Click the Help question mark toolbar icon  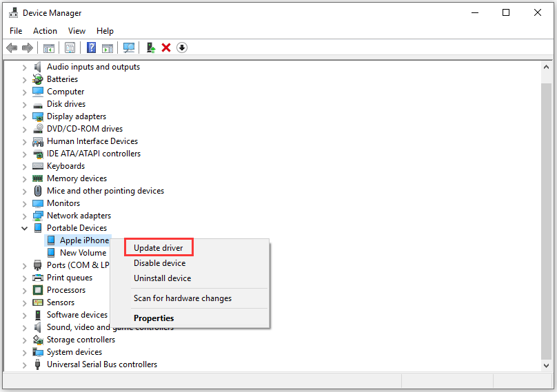91,48
